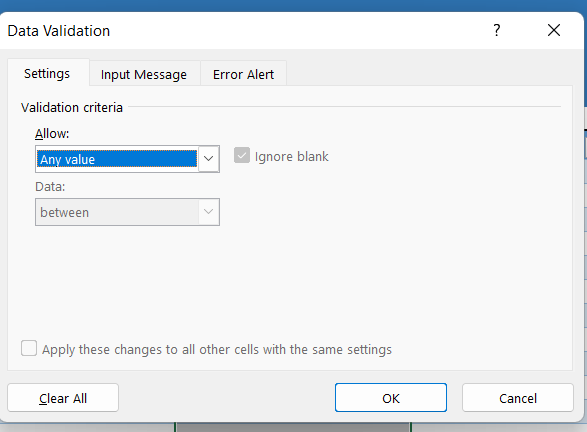
Task: Open the Error Alert tab
Action: coord(243,74)
